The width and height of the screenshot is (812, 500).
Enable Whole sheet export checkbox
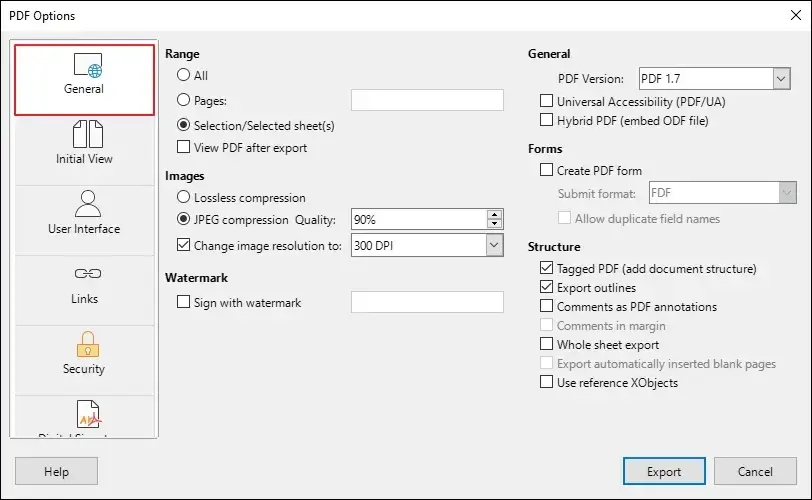click(546, 344)
